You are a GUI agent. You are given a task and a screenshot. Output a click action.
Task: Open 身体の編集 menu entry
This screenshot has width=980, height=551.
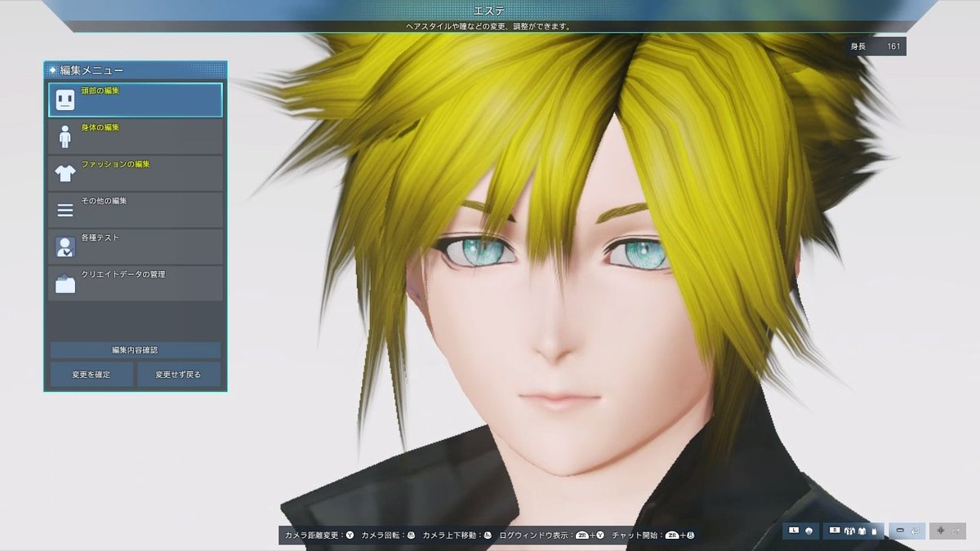coord(136,136)
